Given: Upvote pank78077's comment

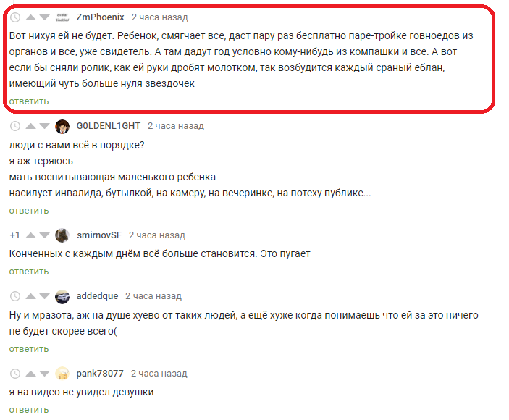Looking at the screenshot, I should pyautogui.click(x=30, y=374).
